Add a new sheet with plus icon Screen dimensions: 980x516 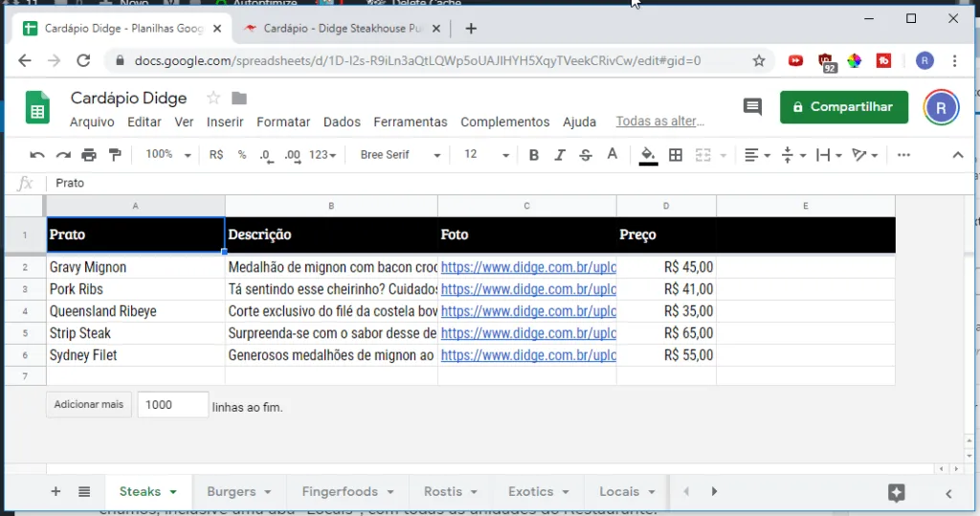click(x=56, y=492)
